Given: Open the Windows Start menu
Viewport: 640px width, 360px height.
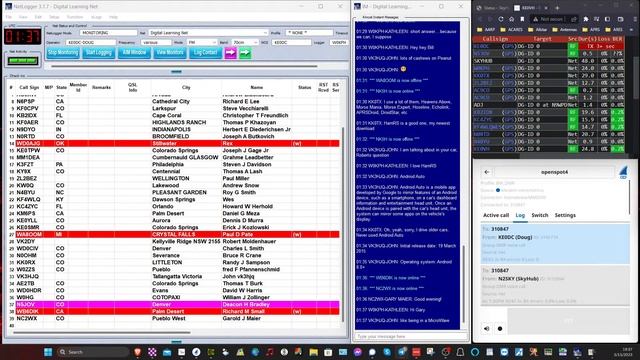Looking at the screenshot, I should (x=48, y=352).
